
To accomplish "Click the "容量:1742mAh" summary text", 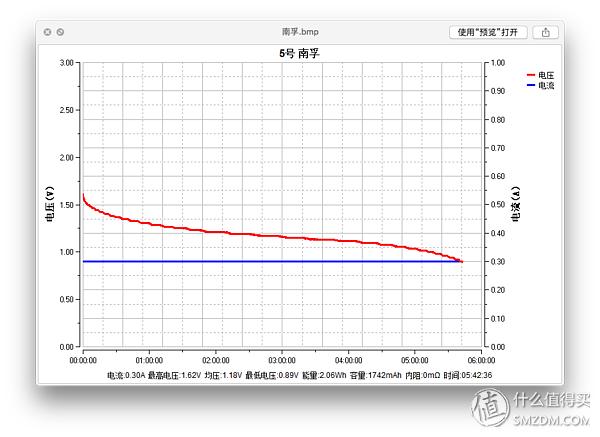I will 376,375.
